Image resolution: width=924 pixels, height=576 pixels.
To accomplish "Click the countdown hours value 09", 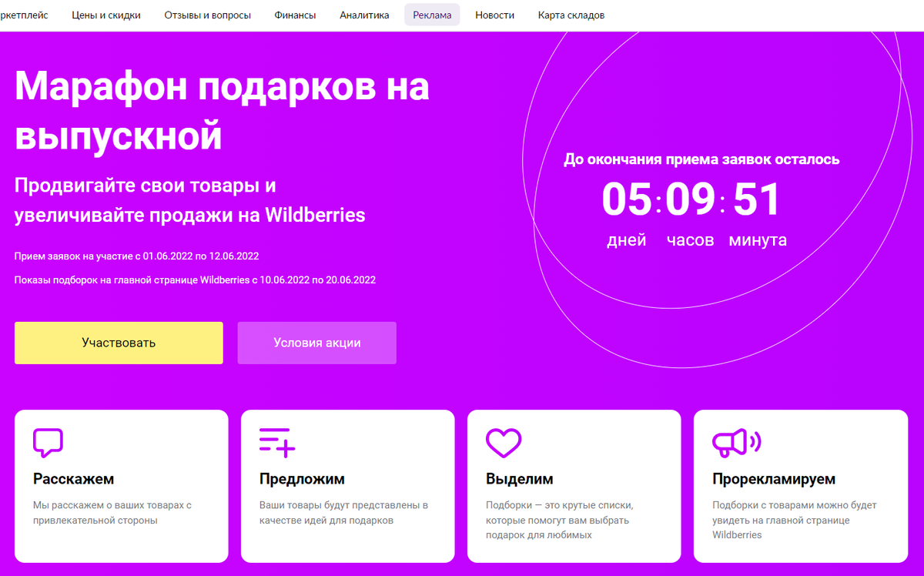I will 691,199.
